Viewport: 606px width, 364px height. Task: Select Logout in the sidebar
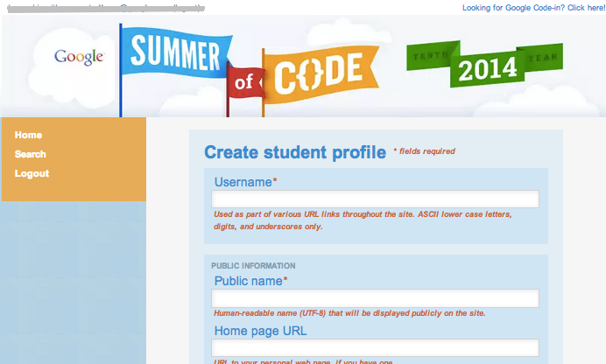point(32,173)
